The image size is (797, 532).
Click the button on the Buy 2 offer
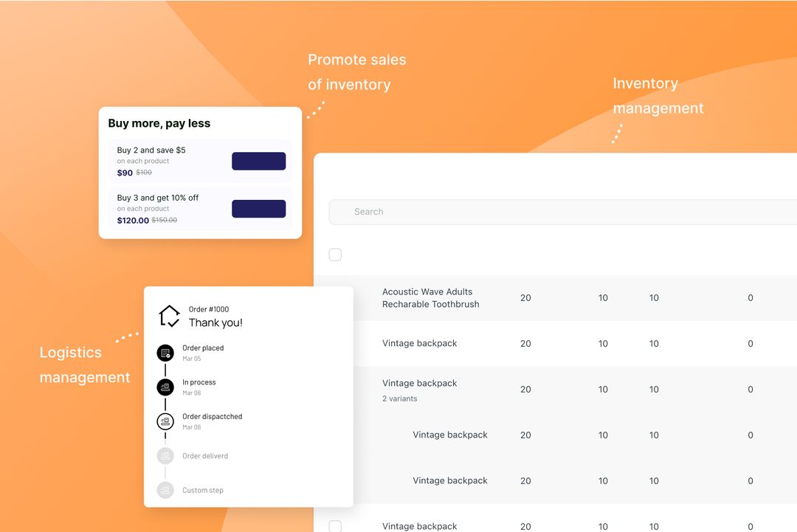click(x=258, y=161)
